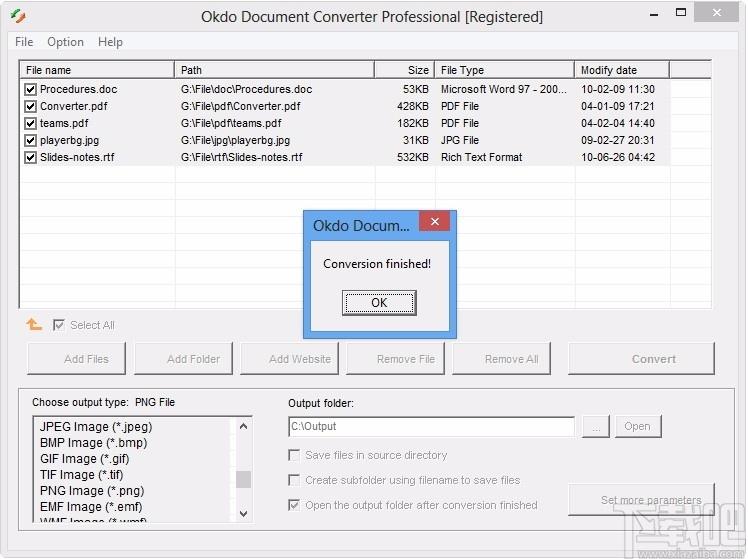Close the Conversion finished dialog
Viewport: 748px width, 559px height.
tap(435, 222)
